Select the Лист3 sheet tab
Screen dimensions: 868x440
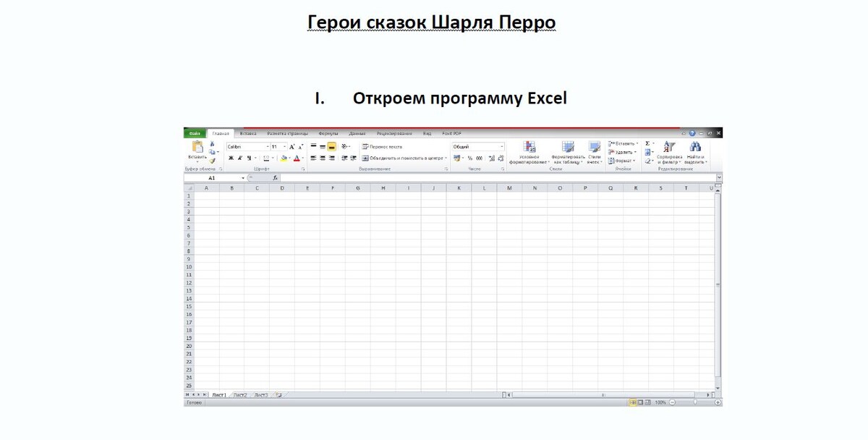tap(261, 395)
